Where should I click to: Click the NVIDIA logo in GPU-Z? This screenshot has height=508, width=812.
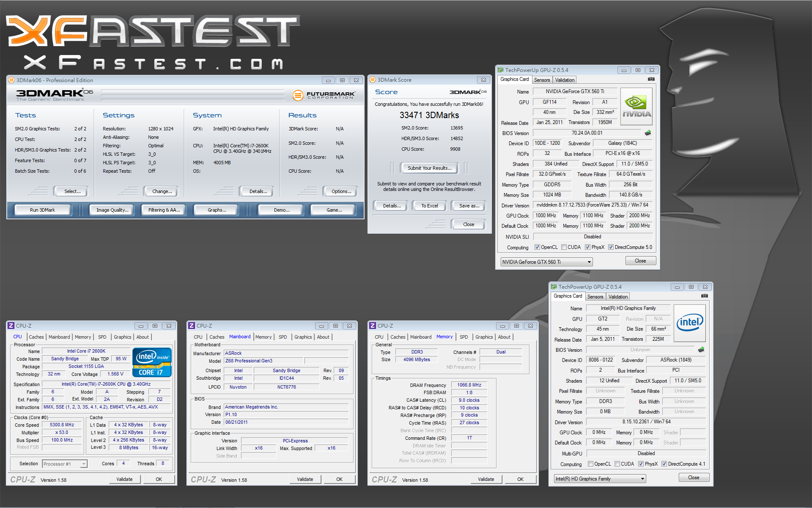tap(636, 106)
